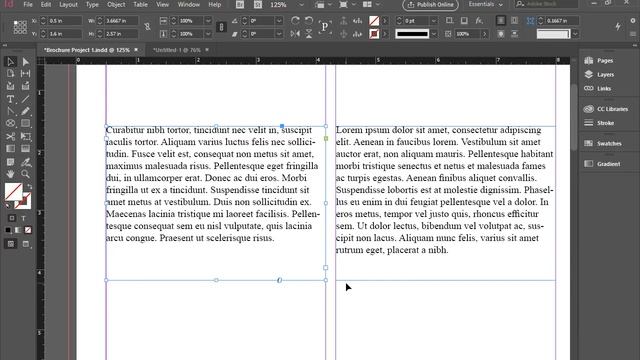The width and height of the screenshot is (640, 360).
Task: Select the Content Placer tool
Action: pyautogui.click(x=25, y=86)
